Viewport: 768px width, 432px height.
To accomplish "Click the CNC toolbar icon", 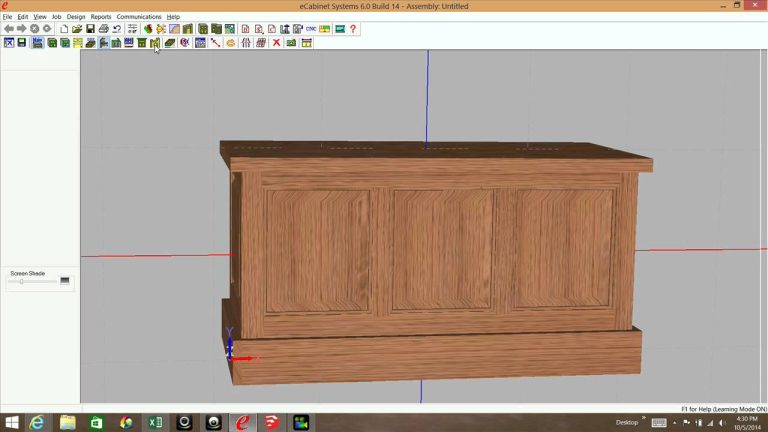I will [311, 29].
